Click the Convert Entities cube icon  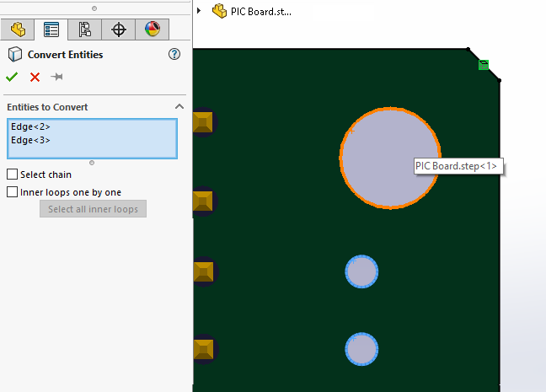14,55
